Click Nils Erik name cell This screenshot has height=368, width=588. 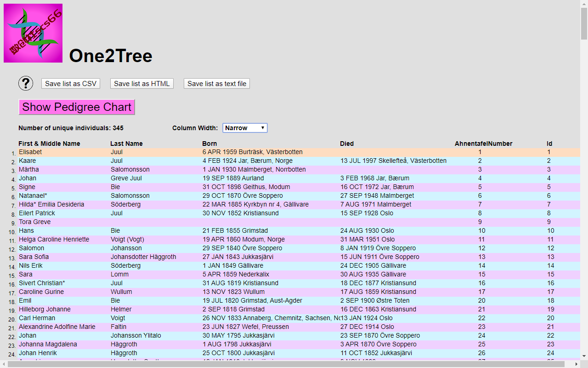[x=31, y=265]
